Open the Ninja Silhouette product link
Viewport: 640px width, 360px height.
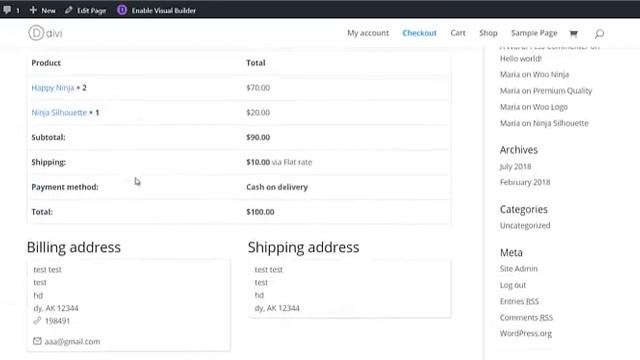[x=59, y=113]
